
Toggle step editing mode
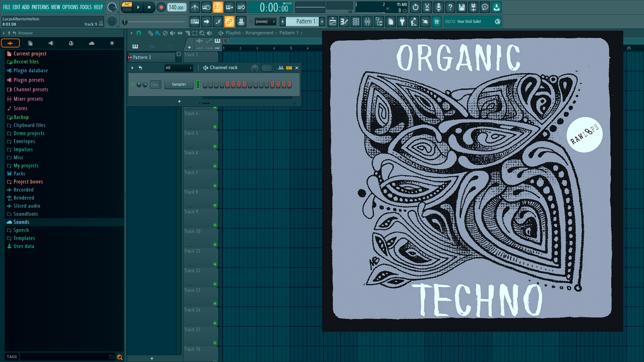pyautogui.click(x=218, y=21)
